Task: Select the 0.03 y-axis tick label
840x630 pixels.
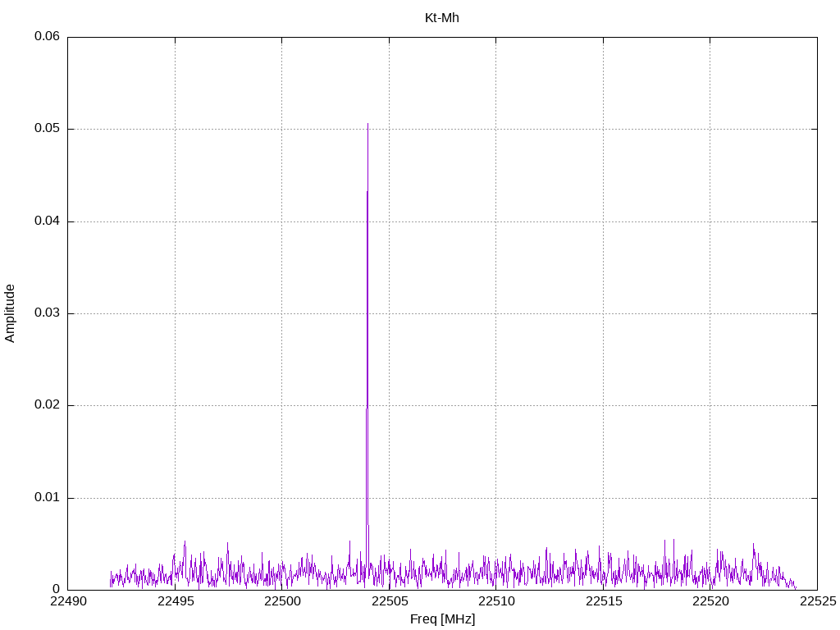Action: [47, 313]
